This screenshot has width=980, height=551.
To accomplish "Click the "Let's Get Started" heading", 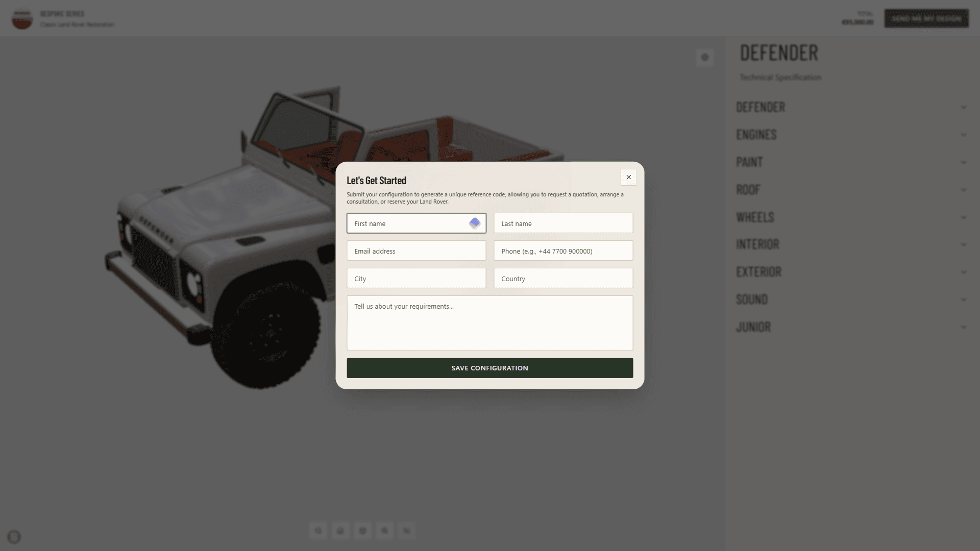I will click(x=376, y=181).
